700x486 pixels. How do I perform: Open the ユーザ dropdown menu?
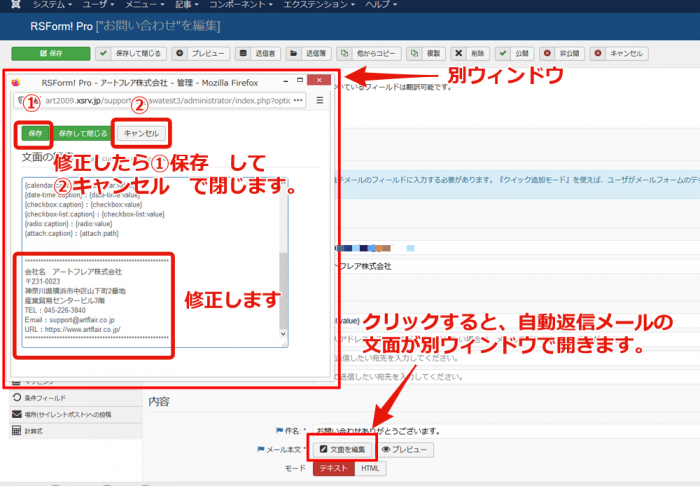click(x=98, y=4)
